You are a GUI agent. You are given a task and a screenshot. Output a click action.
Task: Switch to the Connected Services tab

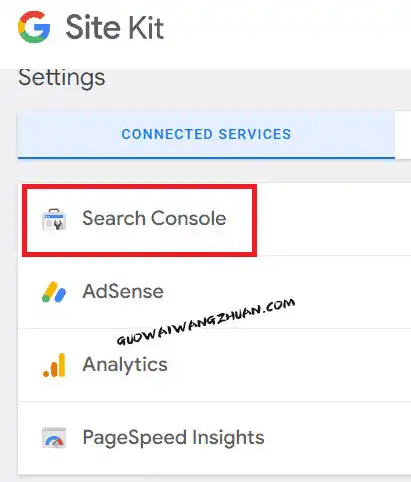[x=206, y=134]
